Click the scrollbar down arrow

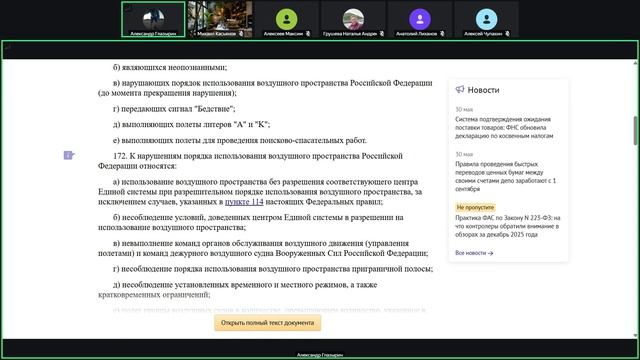click(x=636, y=336)
